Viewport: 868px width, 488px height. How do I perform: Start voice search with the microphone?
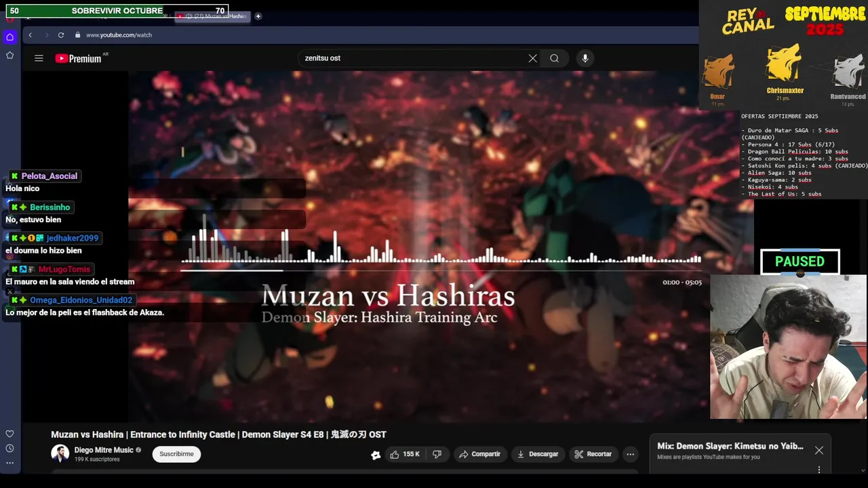coord(585,58)
